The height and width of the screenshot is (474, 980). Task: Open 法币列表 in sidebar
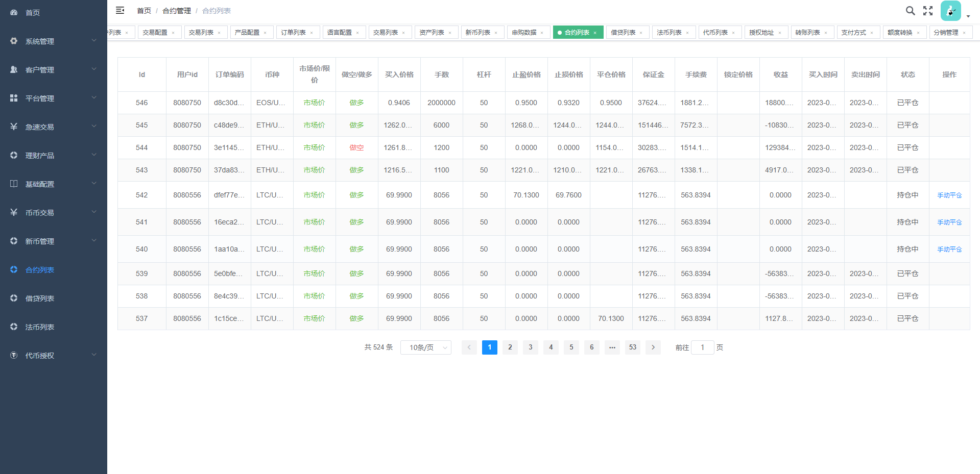[40, 327]
